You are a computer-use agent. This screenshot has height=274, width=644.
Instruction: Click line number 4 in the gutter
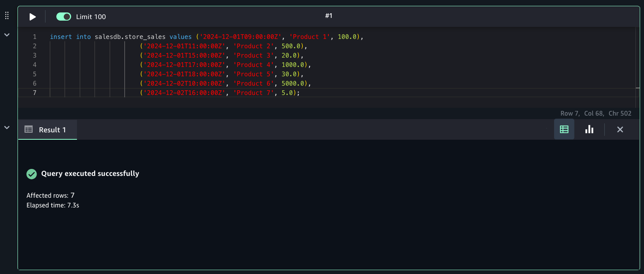point(35,65)
